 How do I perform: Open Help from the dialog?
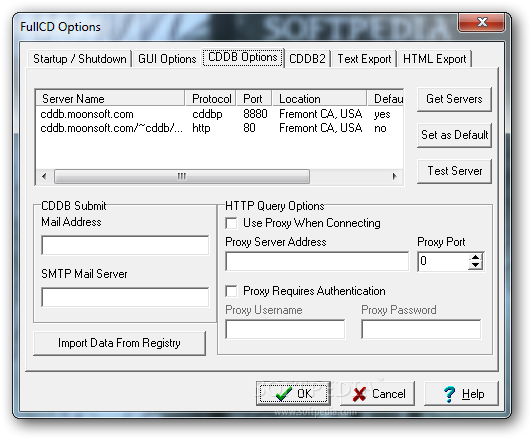click(461, 394)
